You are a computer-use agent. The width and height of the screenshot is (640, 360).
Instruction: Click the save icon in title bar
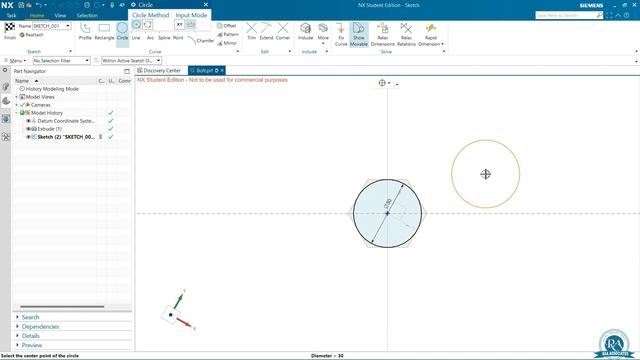pyautogui.click(x=21, y=5)
